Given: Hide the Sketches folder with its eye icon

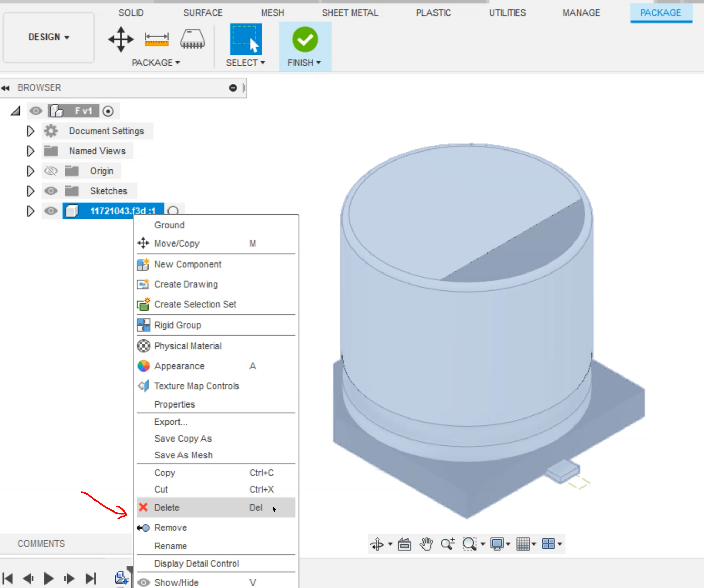Looking at the screenshot, I should (x=51, y=191).
